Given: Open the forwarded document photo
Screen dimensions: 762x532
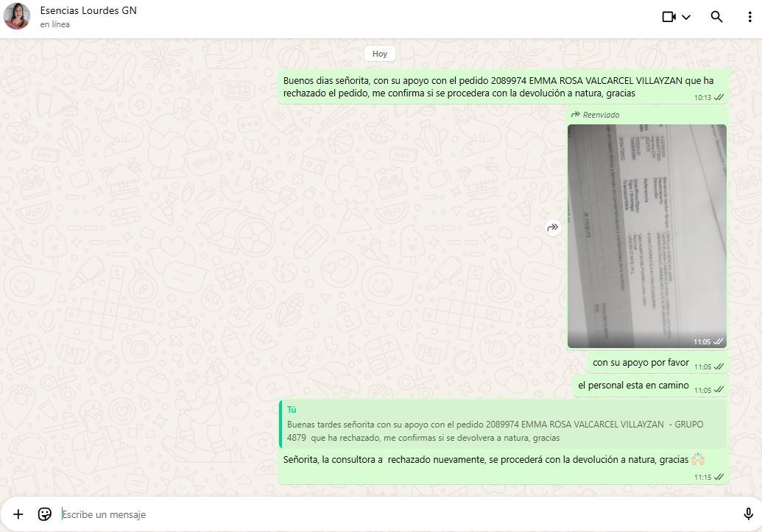Looking at the screenshot, I should (x=646, y=235).
